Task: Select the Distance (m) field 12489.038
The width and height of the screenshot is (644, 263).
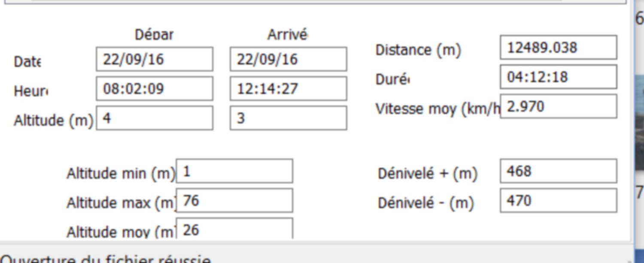Action: pyautogui.click(x=559, y=47)
